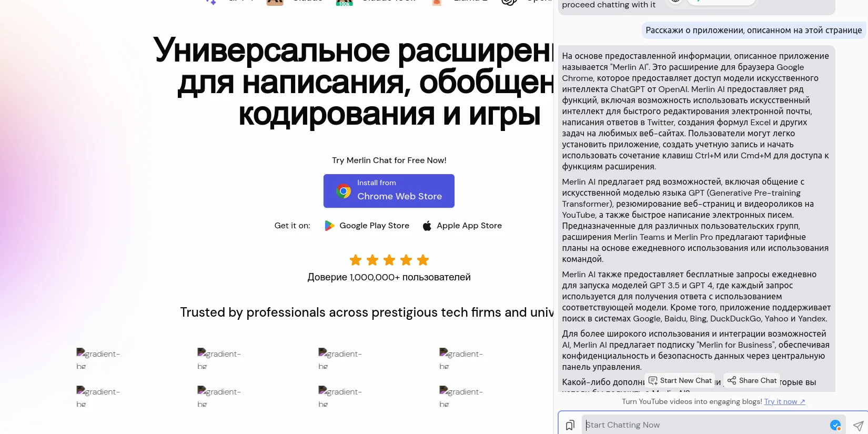Install from Chrome Web Store

click(389, 191)
